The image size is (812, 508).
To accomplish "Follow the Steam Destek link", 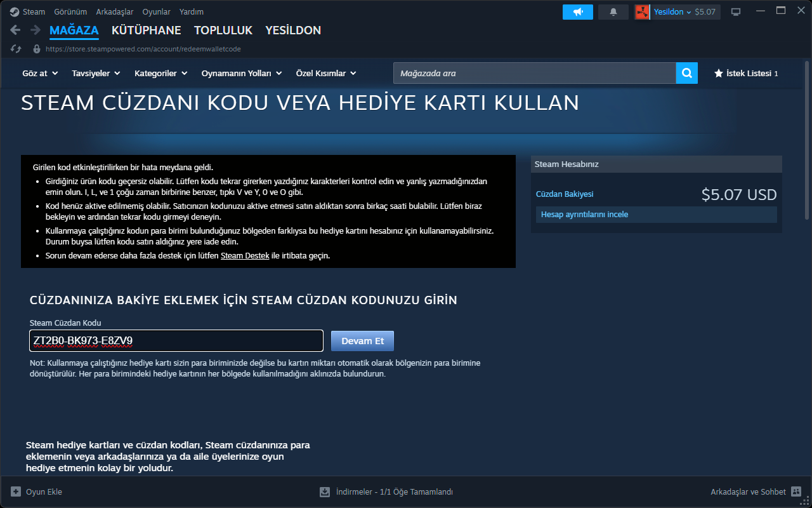I will 245,256.
